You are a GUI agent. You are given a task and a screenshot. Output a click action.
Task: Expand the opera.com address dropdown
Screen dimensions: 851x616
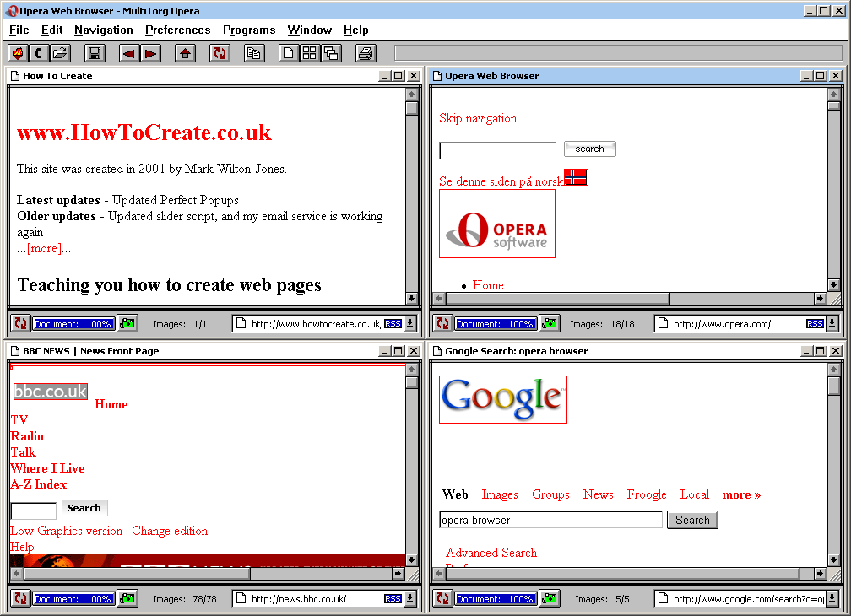[832, 324]
